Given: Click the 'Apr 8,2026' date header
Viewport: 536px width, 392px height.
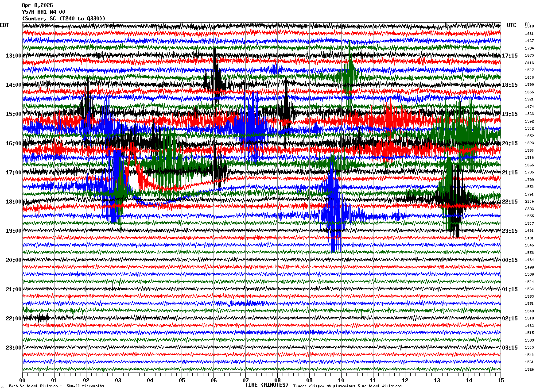Looking at the screenshot, I should tap(37, 5).
